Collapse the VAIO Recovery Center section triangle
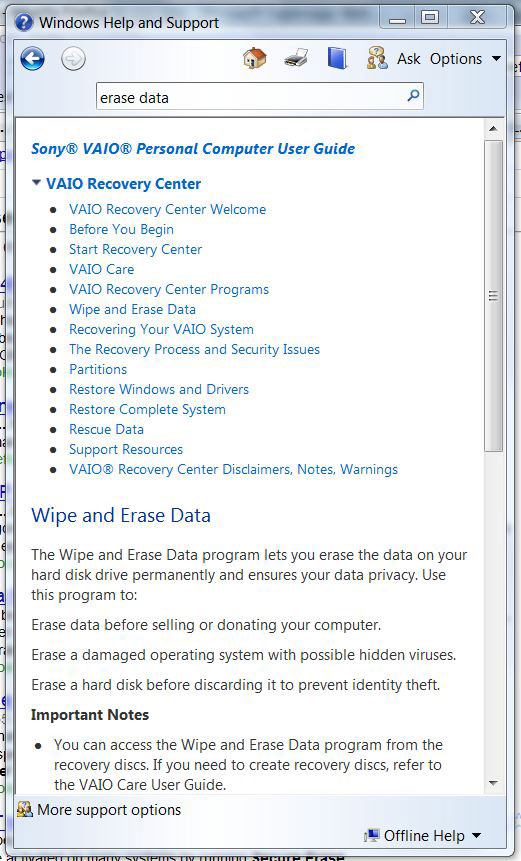The image size is (521, 861). 36,183
